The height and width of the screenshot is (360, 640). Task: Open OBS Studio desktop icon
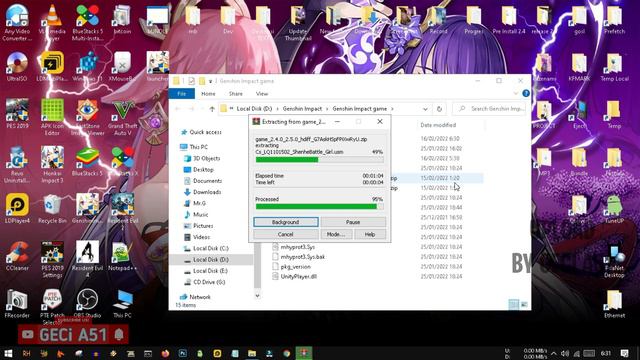point(87,303)
